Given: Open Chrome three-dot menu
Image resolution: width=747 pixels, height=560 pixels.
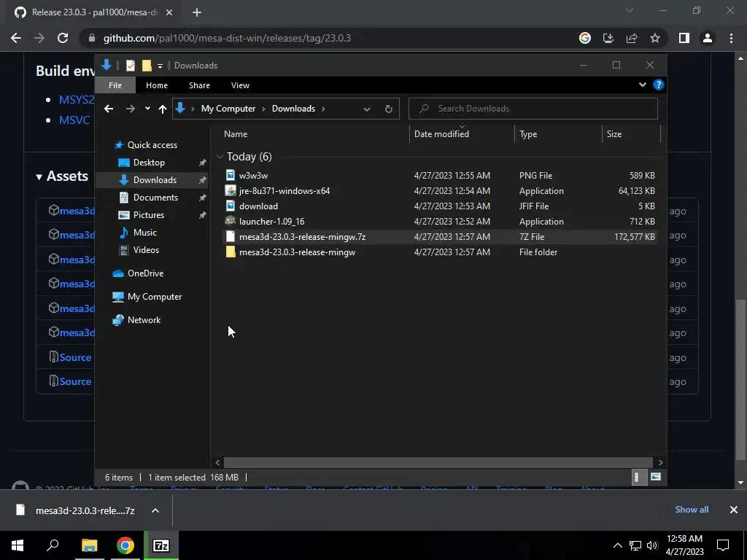Looking at the screenshot, I should [731, 38].
